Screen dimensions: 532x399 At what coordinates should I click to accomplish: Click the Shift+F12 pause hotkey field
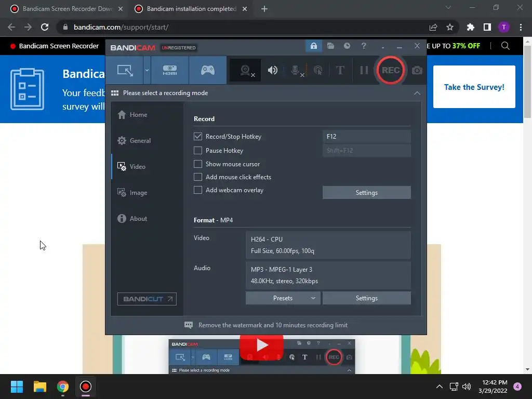coord(366,150)
